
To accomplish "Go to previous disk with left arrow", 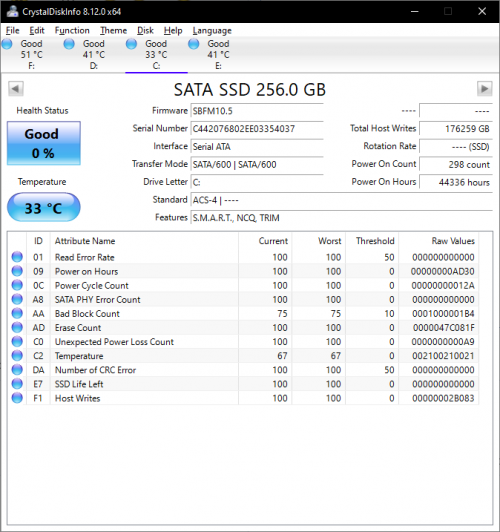I will coord(16,89).
